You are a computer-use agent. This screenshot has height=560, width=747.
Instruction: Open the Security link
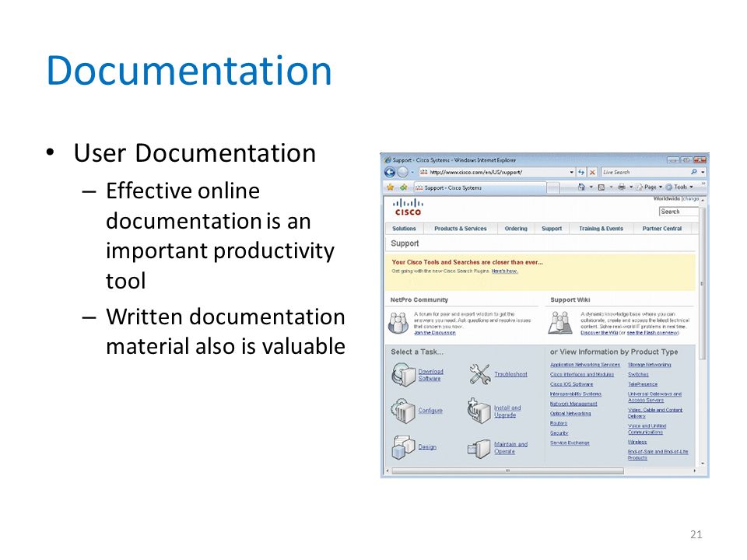coord(559,433)
